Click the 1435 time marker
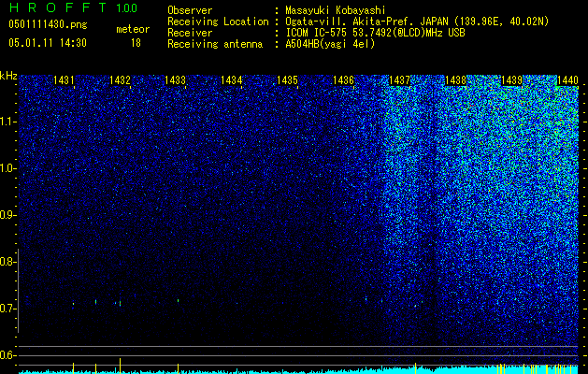 [287, 80]
